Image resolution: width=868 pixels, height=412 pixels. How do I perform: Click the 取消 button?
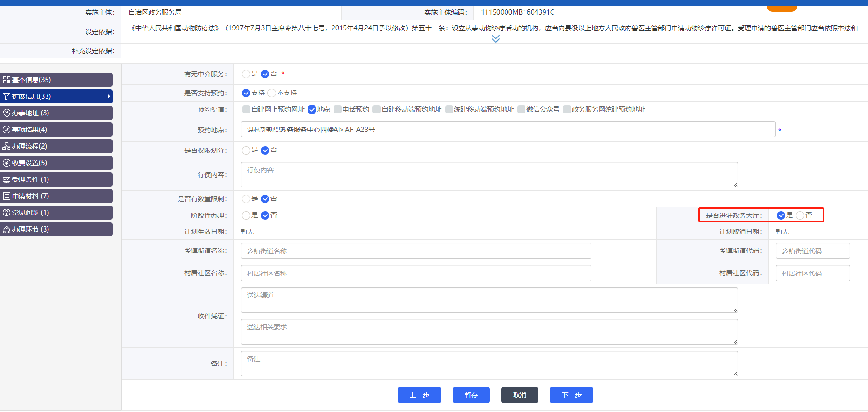pos(519,395)
